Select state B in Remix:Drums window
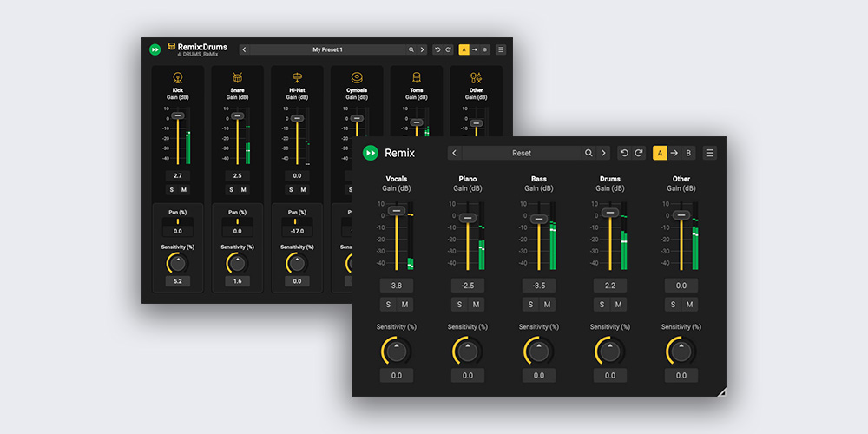 [485, 49]
